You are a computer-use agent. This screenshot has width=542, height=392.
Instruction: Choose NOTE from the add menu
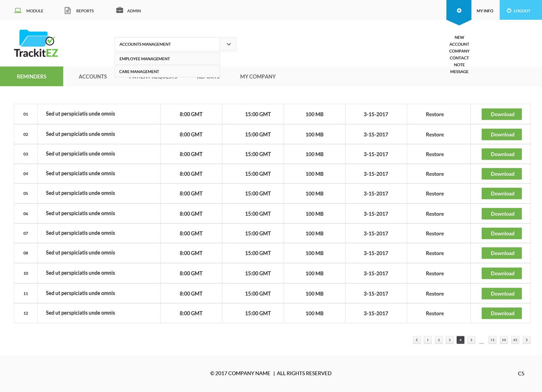pos(459,65)
